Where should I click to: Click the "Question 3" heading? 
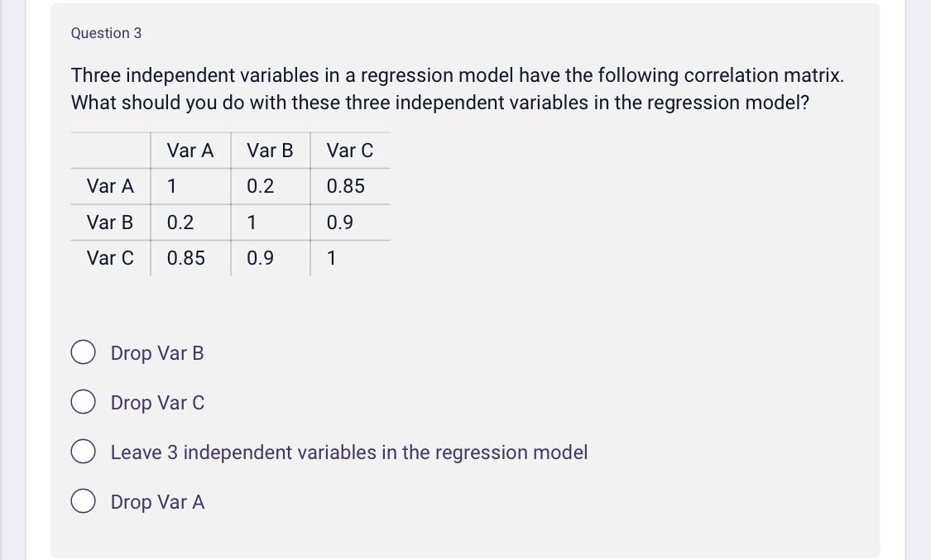(x=106, y=33)
